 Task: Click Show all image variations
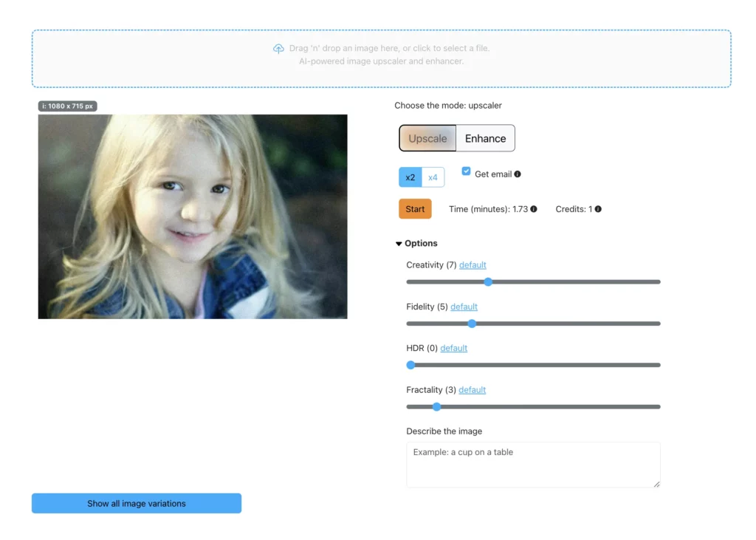tap(136, 503)
